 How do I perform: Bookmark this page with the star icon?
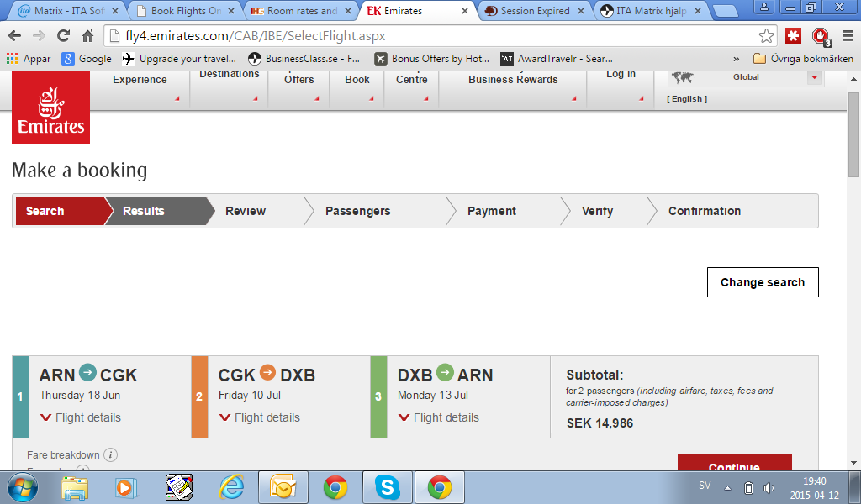[x=766, y=36]
